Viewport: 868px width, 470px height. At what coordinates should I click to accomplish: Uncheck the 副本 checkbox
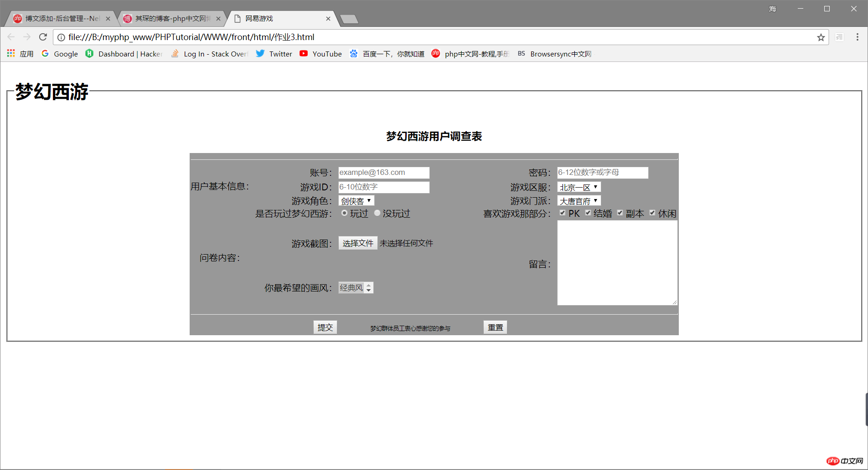[620, 213]
